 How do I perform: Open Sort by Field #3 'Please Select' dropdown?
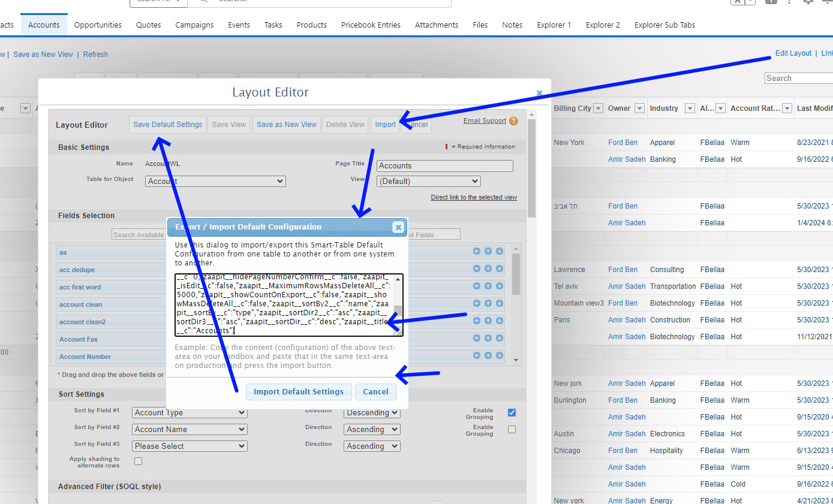(x=190, y=446)
